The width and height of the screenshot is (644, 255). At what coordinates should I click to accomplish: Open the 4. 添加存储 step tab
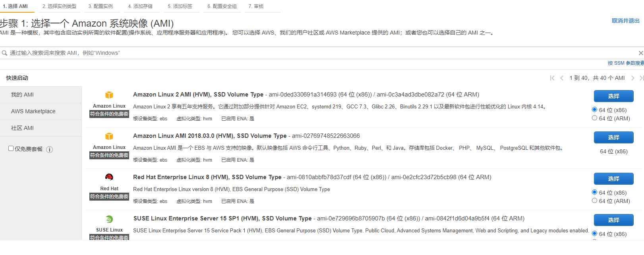point(140,6)
